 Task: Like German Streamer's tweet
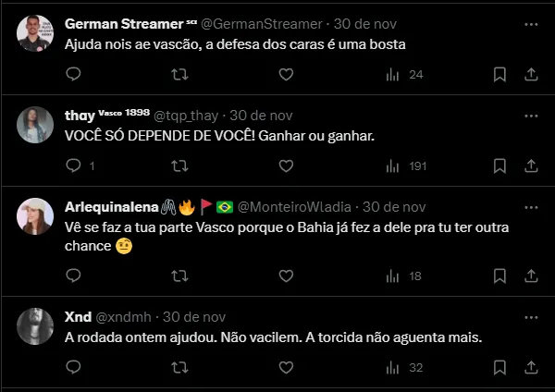pos(287,74)
